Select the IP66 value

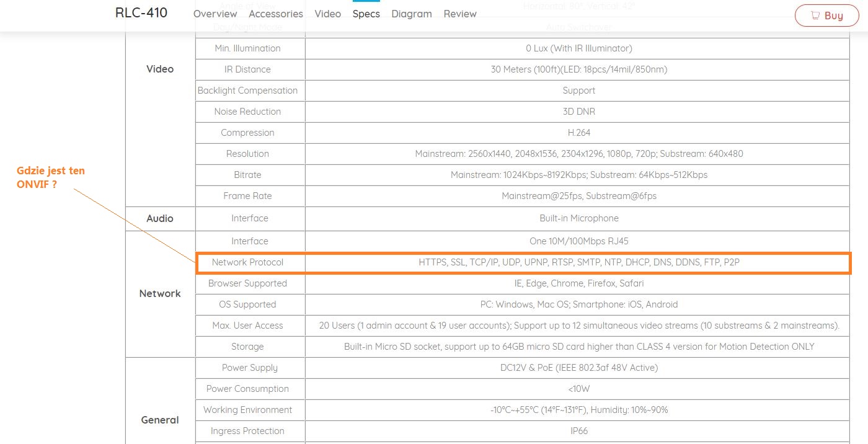[x=579, y=431]
